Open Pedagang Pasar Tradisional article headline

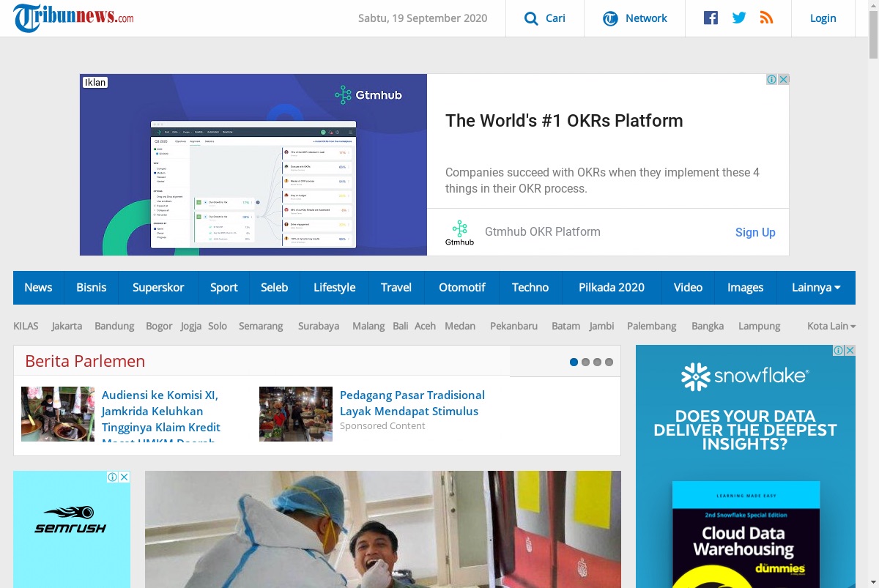(412, 403)
